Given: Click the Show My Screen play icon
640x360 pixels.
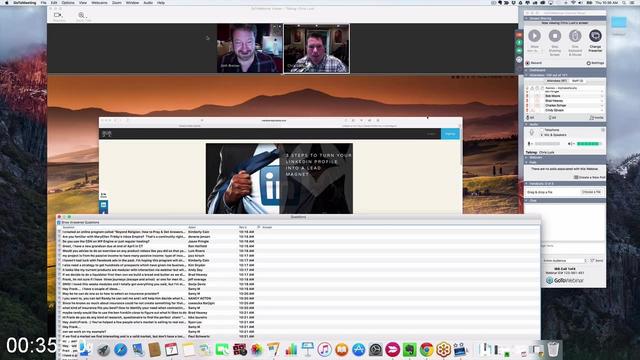Looking at the screenshot, I should click(x=534, y=36).
